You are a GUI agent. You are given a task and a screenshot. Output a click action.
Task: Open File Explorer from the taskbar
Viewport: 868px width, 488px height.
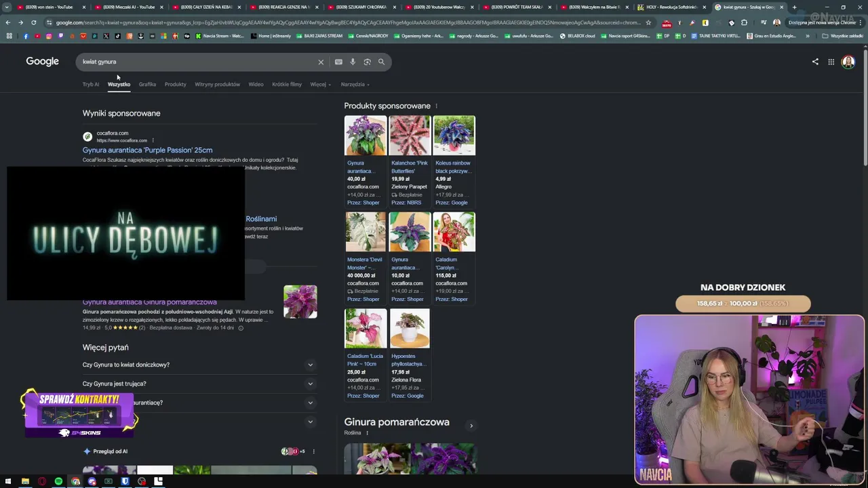click(25, 482)
